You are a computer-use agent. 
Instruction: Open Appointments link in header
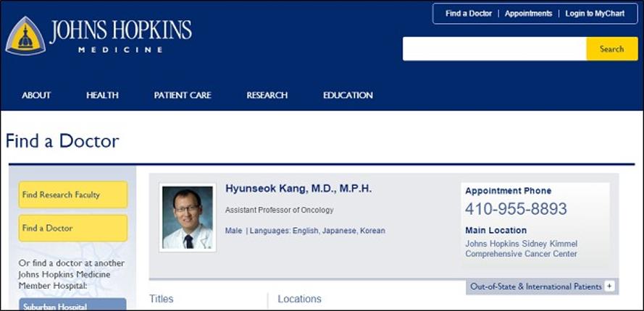(x=528, y=14)
